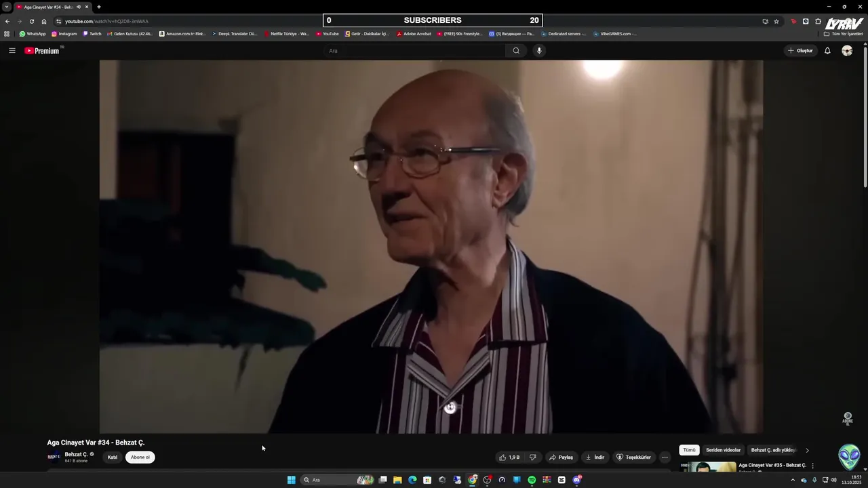Open more actions three-dot menu

(665, 457)
